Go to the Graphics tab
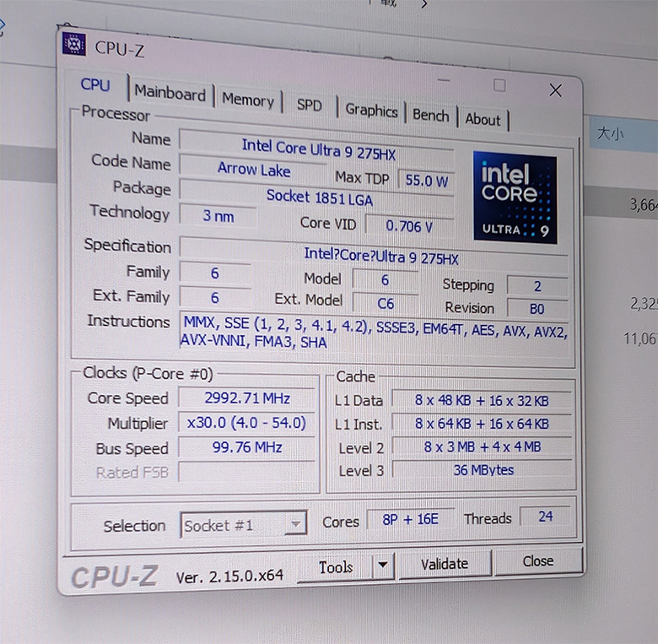658x644 pixels. 371,111
